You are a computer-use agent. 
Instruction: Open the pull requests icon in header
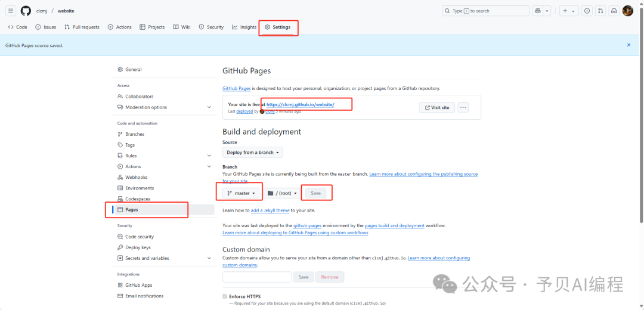point(600,11)
